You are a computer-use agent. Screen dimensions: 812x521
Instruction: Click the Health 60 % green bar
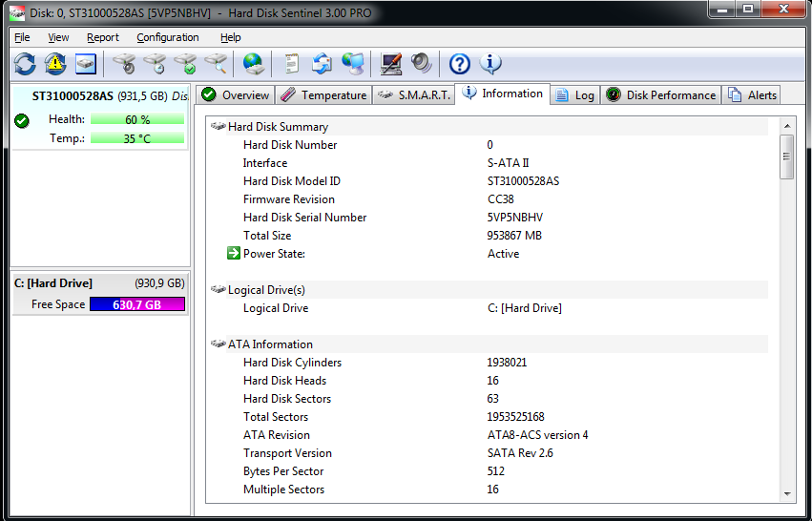click(137, 119)
